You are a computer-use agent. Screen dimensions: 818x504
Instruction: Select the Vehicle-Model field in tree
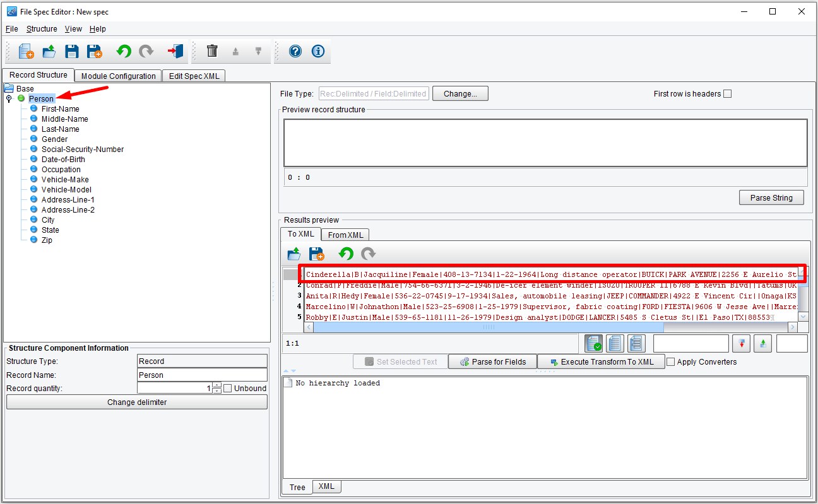click(66, 190)
